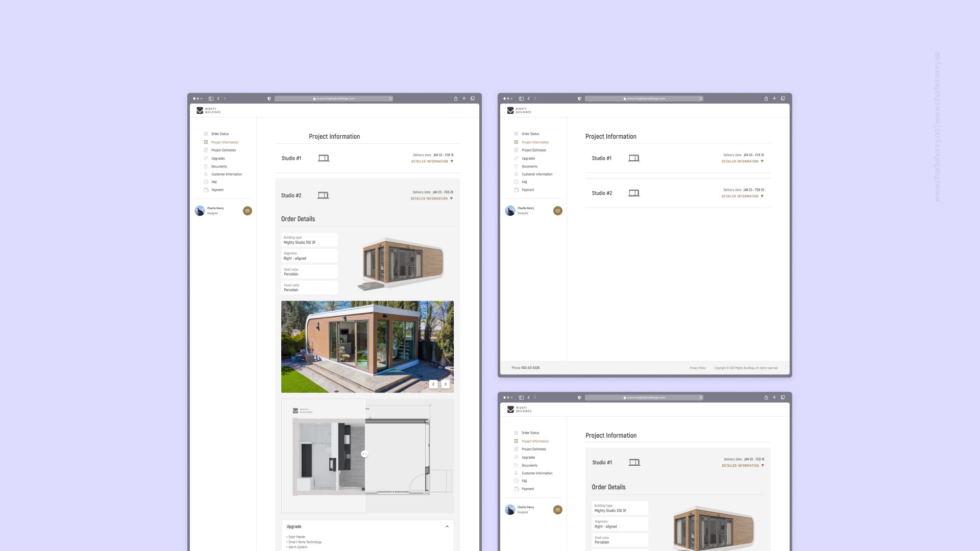The width and height of the screenshot is (980, 551).
Task: Expand Studio #1 detailed information in left window
Action: tap(432, 161)
